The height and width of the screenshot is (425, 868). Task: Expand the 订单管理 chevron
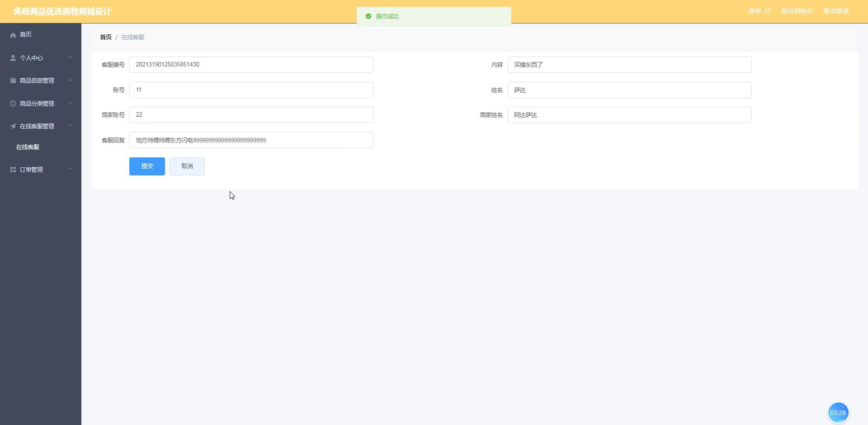(71, 169)
